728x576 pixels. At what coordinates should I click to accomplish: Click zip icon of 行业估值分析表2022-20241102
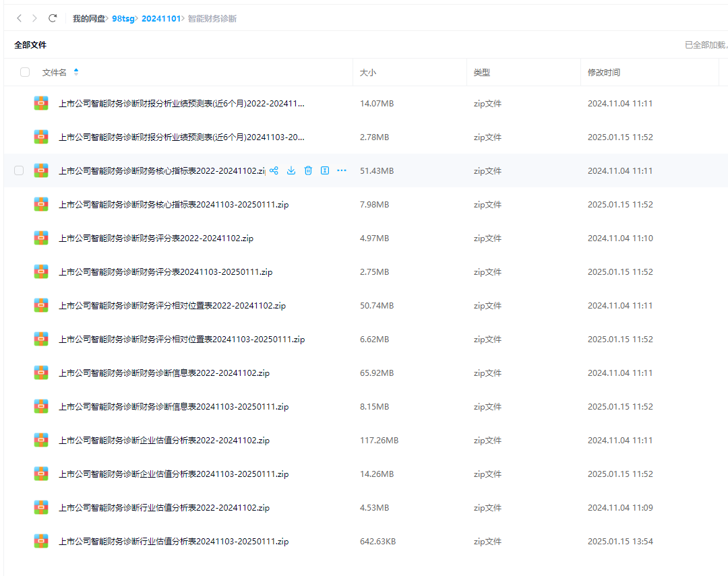tap(41, 507)
